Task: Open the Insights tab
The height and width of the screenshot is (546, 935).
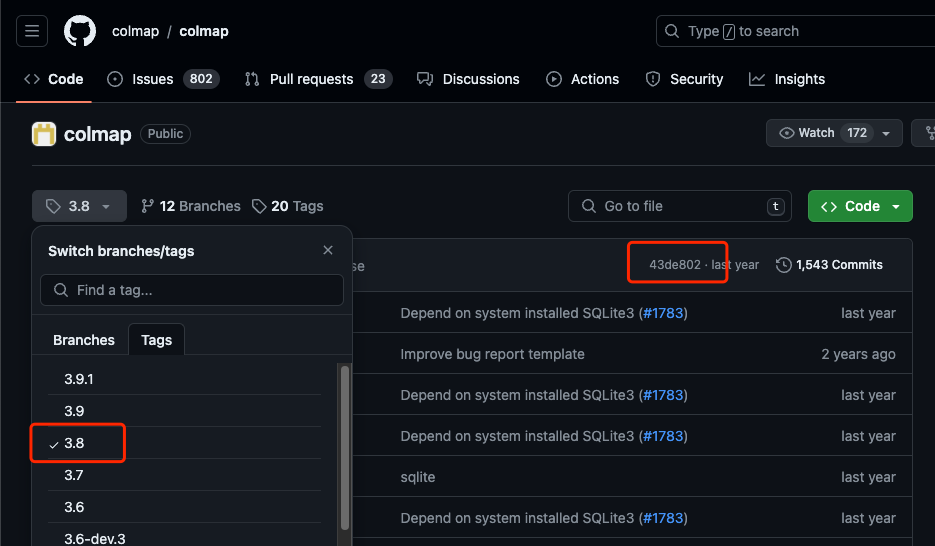Action: pos(787,79)
